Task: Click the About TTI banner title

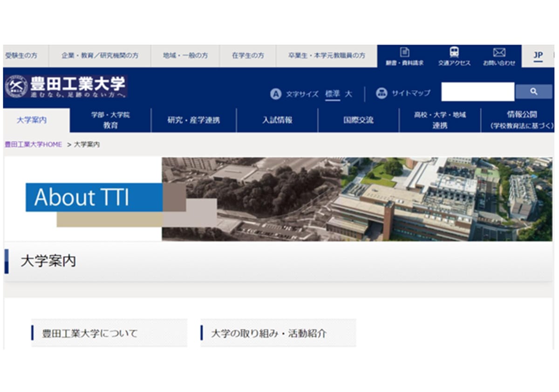Action: [x=82, y=197]
